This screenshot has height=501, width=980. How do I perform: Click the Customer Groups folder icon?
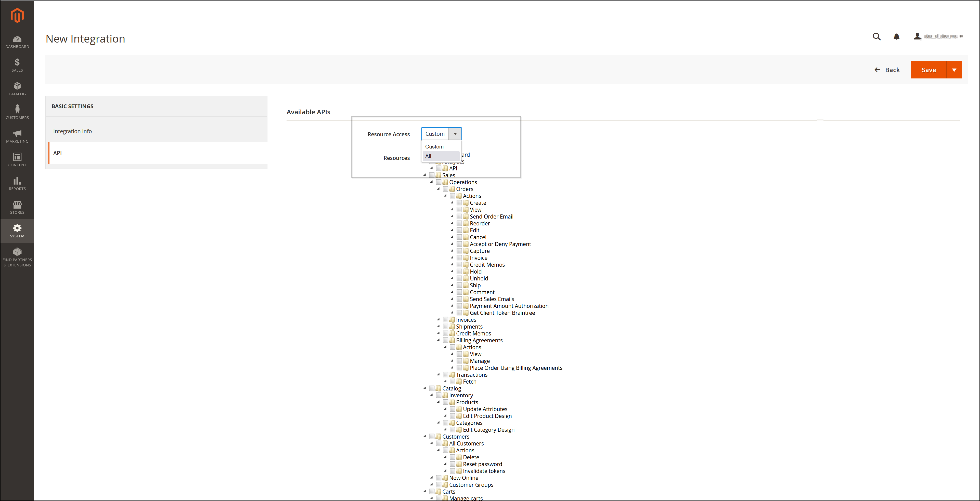(445, 485)
